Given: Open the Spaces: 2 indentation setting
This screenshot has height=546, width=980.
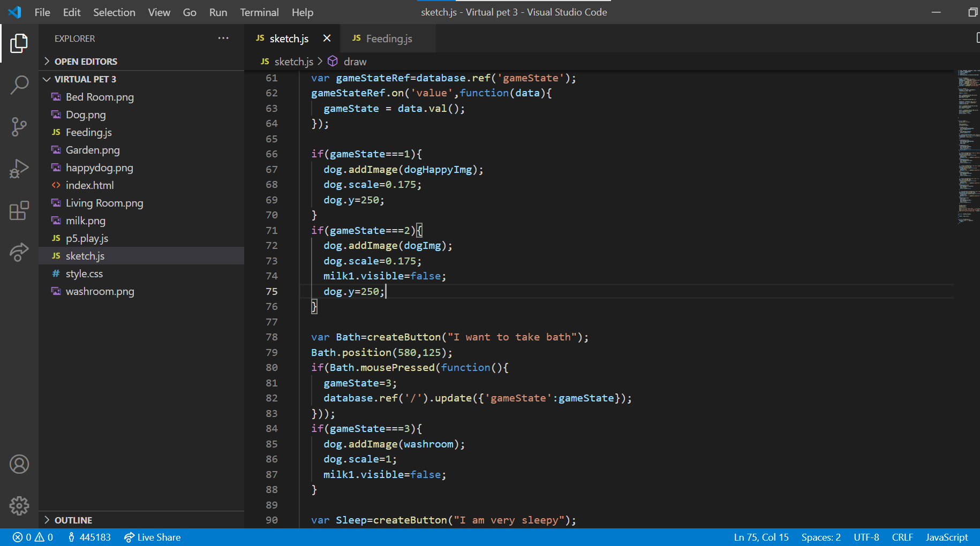Looking at the screenshot, I should 820,537.
